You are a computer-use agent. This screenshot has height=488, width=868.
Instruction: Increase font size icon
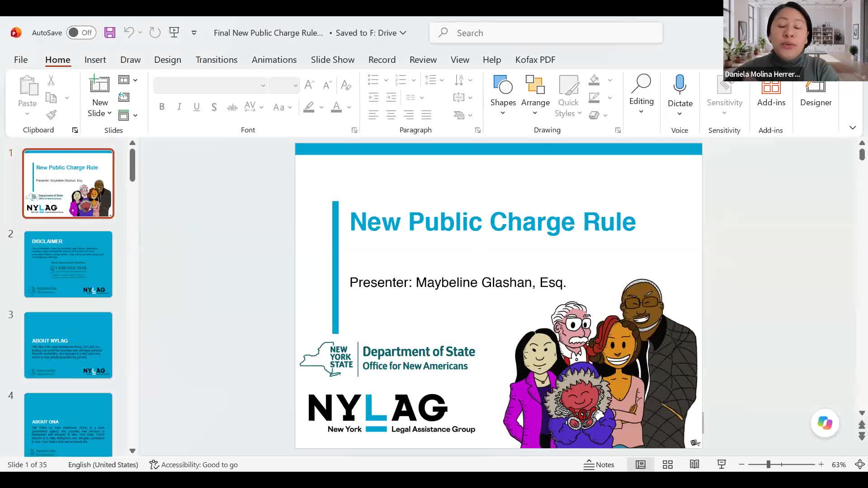309,85
